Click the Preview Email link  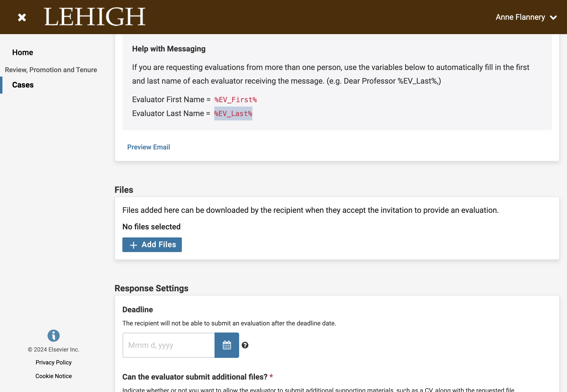(148, 147)
